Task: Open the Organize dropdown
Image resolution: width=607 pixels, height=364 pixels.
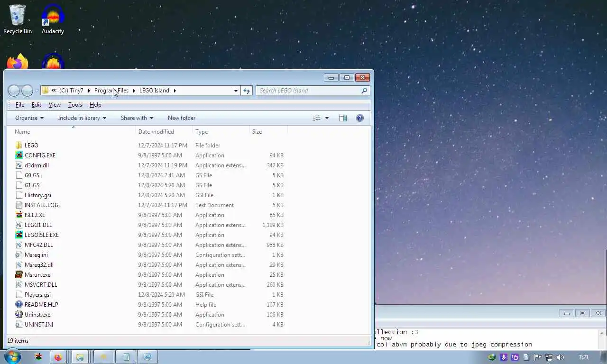Action: 29,118
